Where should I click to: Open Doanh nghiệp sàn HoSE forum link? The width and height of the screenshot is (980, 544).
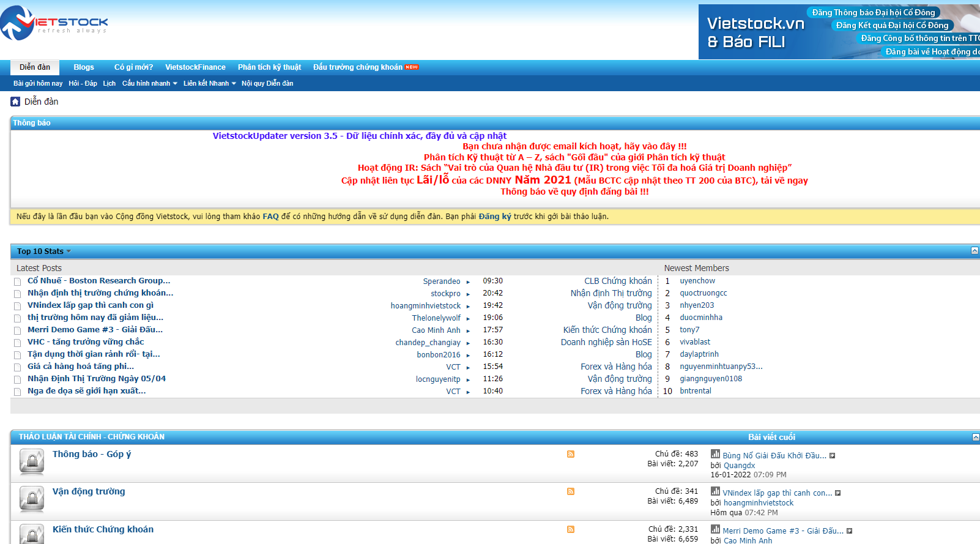click(x=606, y=342)
